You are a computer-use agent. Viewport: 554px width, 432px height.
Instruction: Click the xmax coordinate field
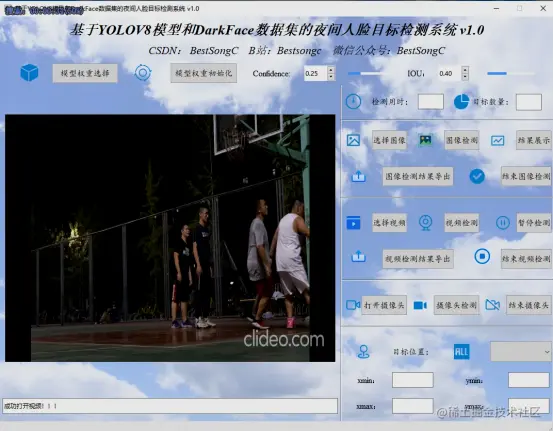413,406
